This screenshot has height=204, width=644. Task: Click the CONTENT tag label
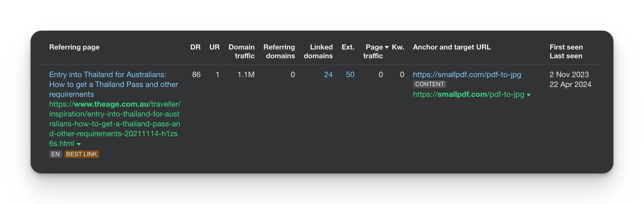pyautogui.click(x=430, y=84)
